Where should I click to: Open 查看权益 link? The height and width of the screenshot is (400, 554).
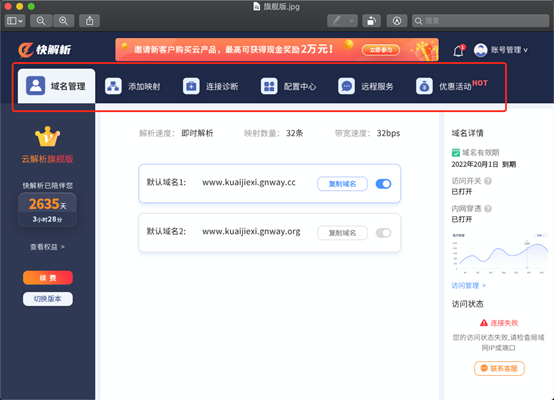[x=47, y=247]
